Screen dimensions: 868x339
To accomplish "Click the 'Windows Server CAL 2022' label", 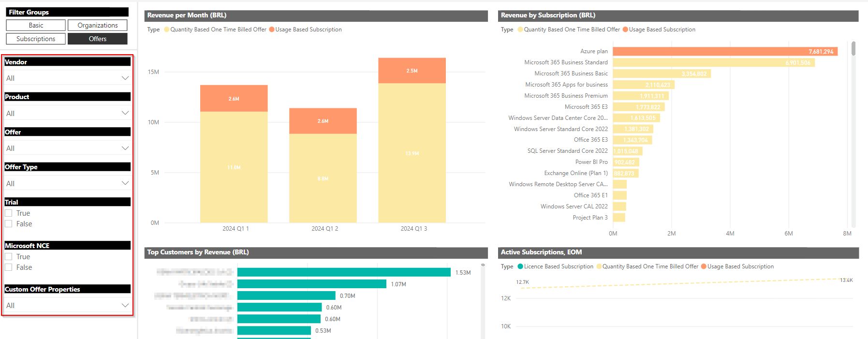I will (574, 206).
